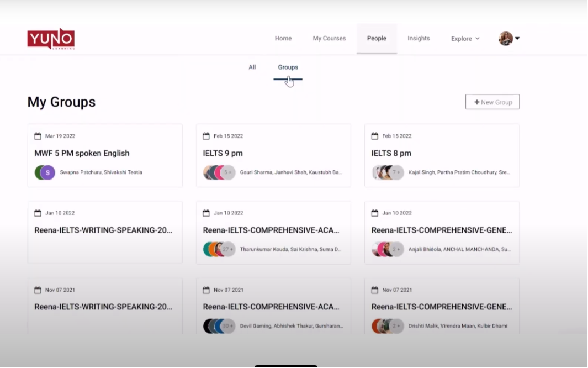Click the calendar icon on Mar 19 2022 card
Viewport: 588px width, 368px height.
click(38, 136)
